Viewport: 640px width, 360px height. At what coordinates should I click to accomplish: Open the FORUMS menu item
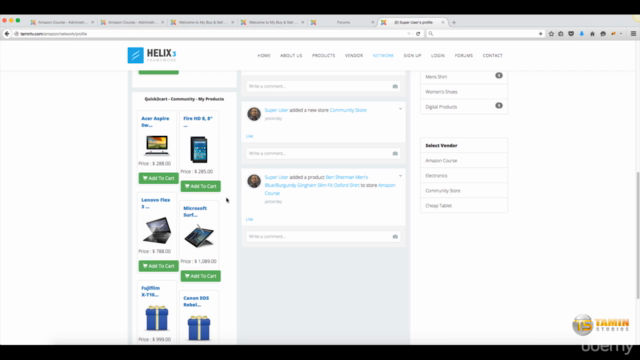(x=464, y=56)
